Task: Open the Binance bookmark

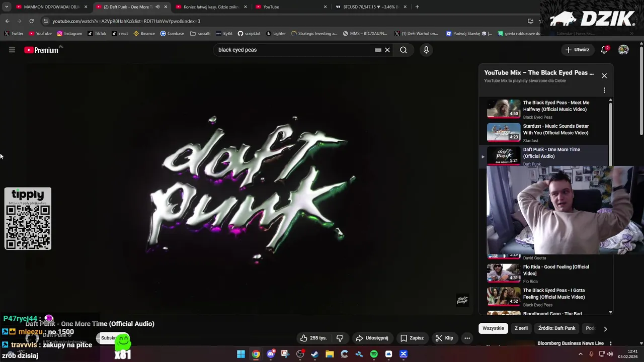Action: pos(144,34)
